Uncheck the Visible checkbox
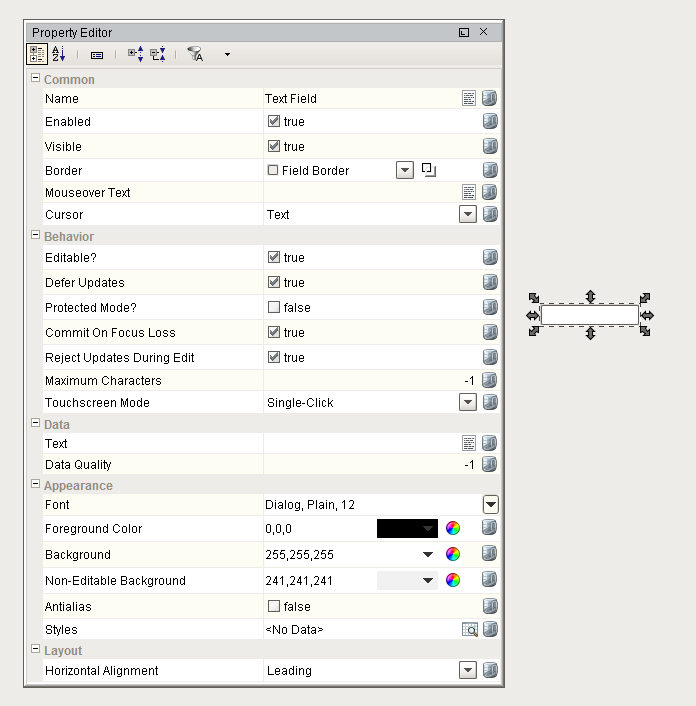The height and width of the screenshot is (706, 696). pos(273,146)
